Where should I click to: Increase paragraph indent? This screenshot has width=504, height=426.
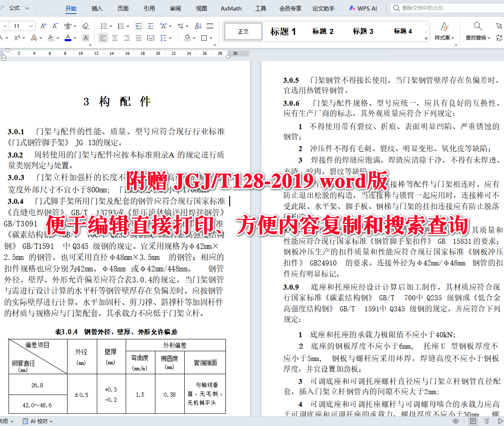[150, 26]
